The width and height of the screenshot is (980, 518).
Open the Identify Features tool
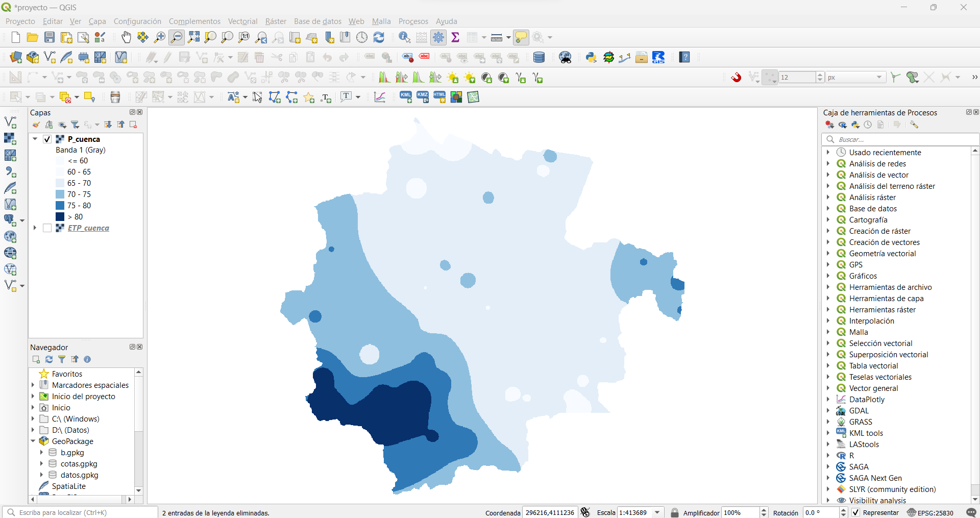pos(404,37)
